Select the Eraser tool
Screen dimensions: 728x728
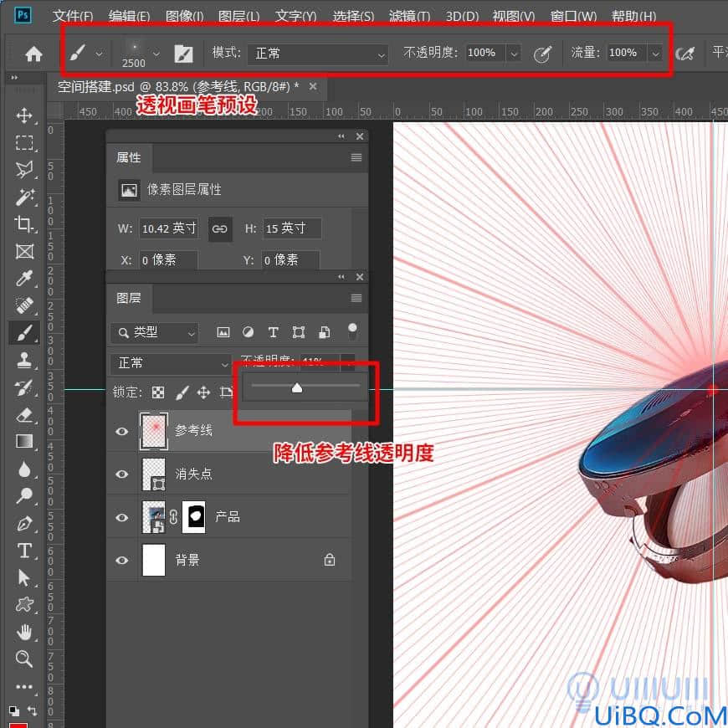pos(24,413)
